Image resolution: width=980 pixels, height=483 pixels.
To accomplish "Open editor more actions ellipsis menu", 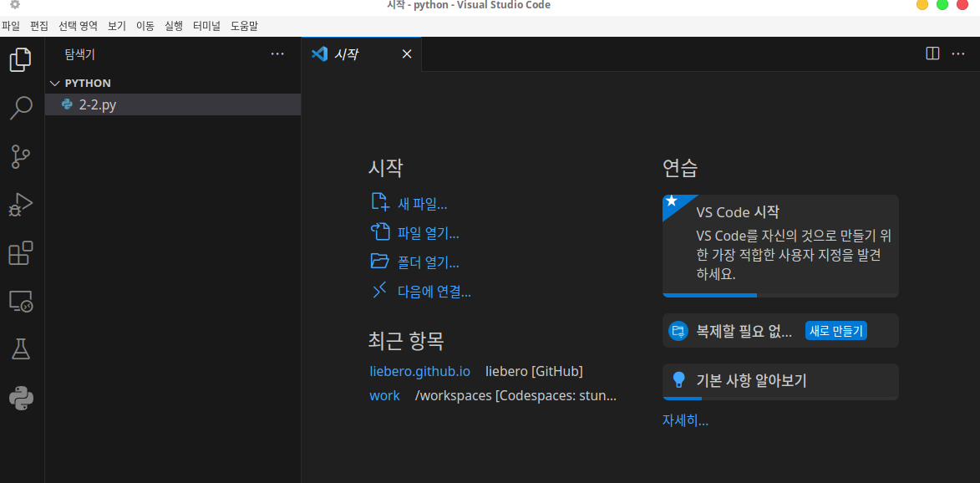I will click(x=958, y=53).
